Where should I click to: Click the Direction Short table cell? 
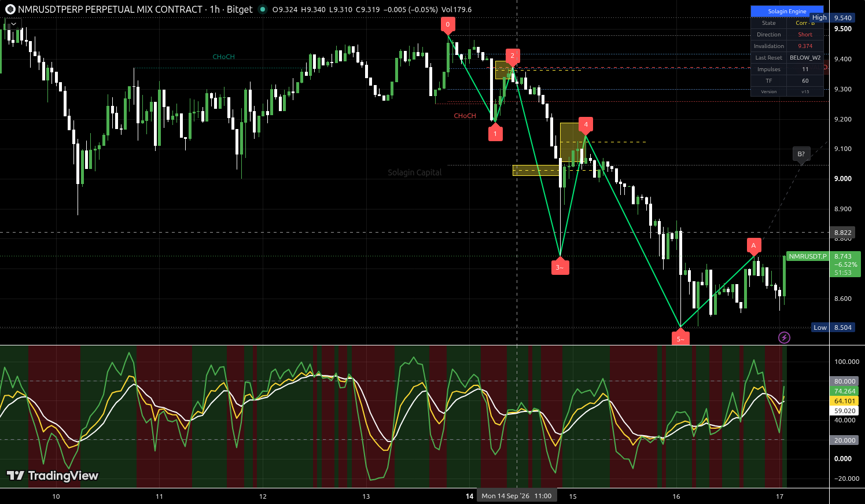(805, 35)
